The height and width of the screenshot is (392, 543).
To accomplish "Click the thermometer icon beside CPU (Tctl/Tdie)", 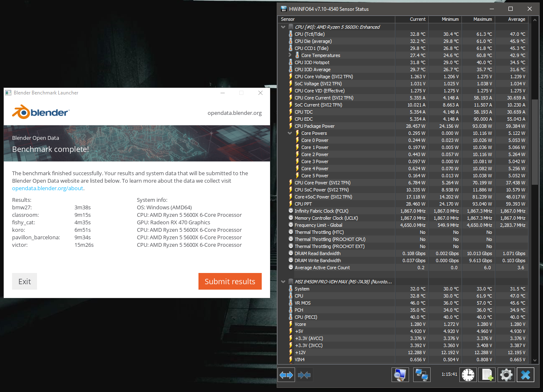I will pyautogui.click(x=291, y=34).
